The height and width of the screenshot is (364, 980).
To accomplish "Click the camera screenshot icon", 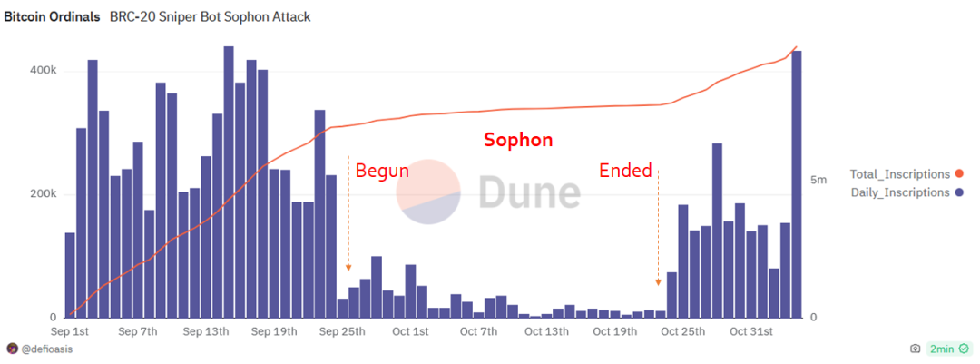I will pos(916,349).
